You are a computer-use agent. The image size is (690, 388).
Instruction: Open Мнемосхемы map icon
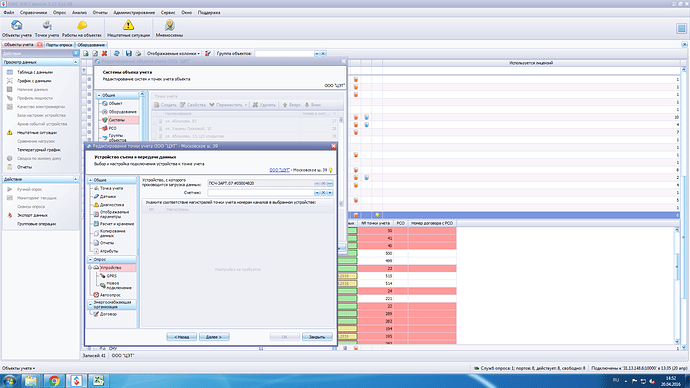pos(169,29)
